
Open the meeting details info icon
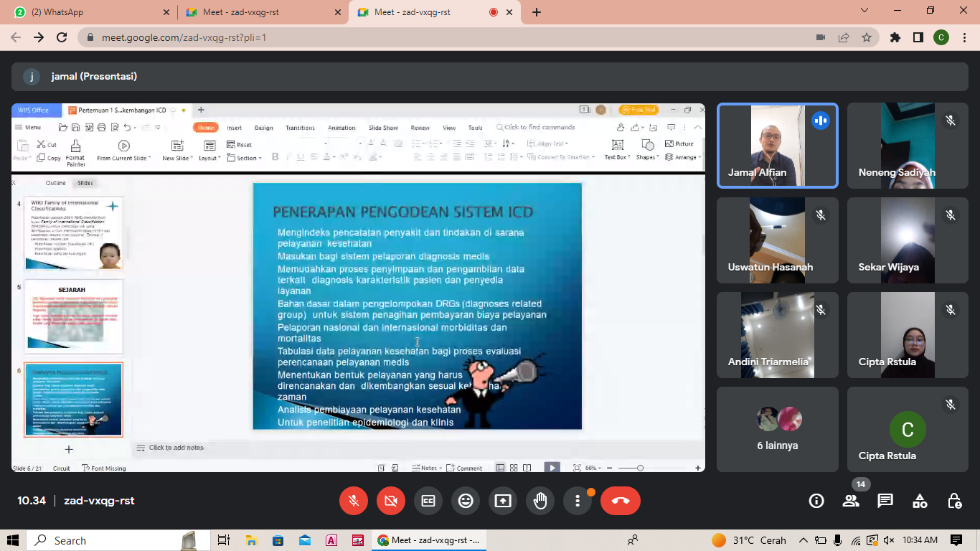pyautogui.click(x=816, y=501)
